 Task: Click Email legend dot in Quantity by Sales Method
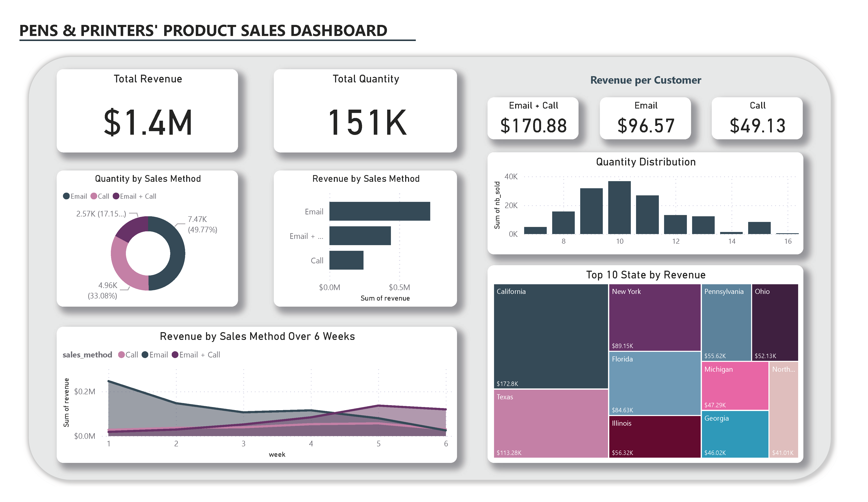coord(67,196)
